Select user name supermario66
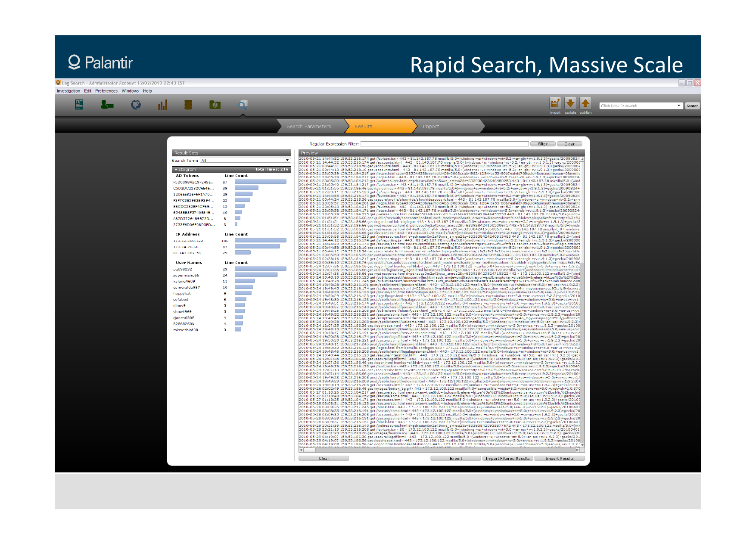This screenshot has height=534, width=756. pos(186,275)
